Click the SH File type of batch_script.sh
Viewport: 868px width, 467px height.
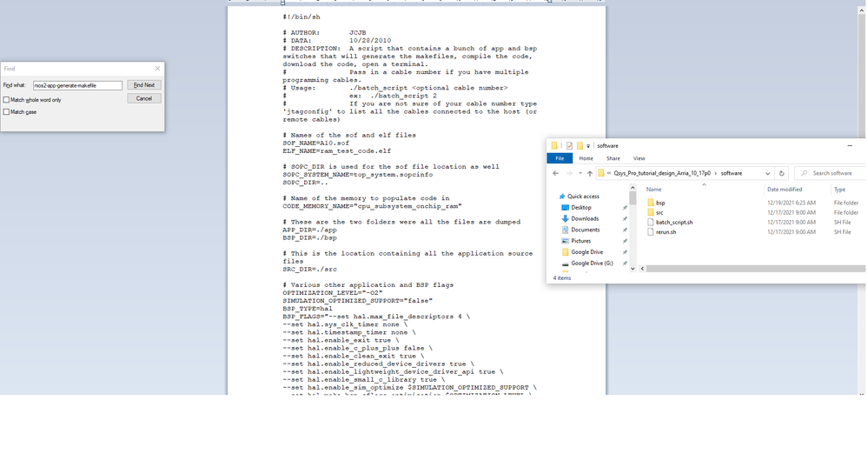(842, 222)
